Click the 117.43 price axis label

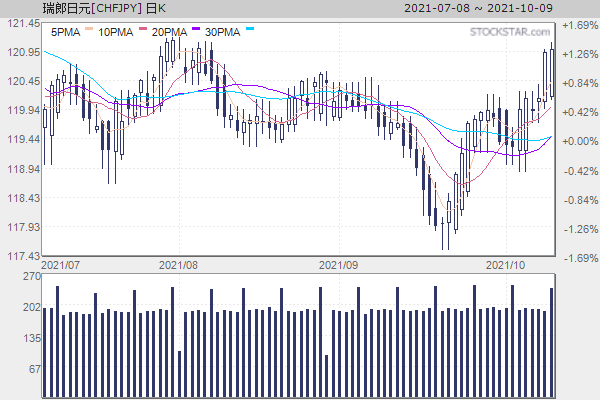point(20,257)
